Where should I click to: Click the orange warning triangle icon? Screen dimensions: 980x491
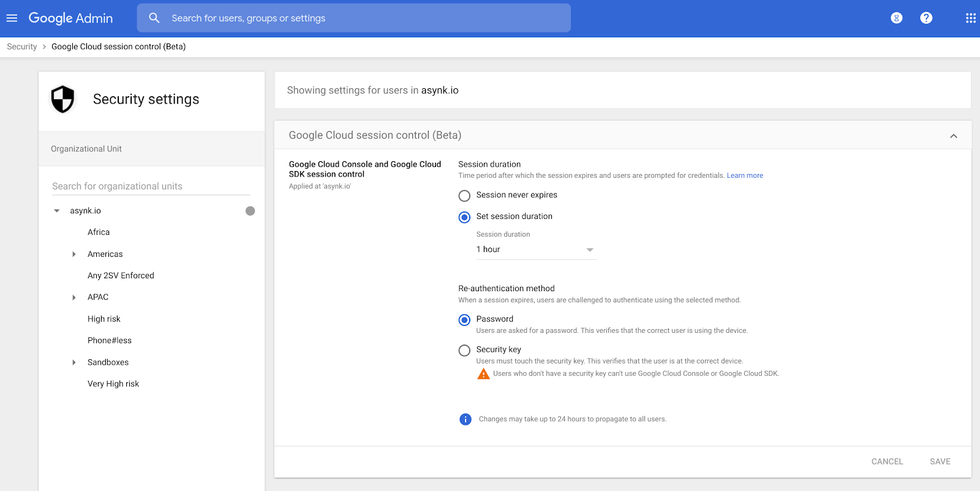coord(483,374)
